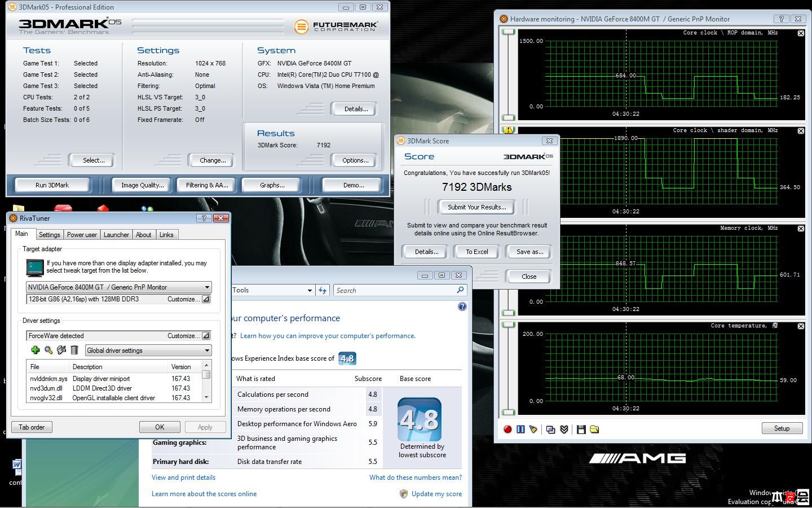Close the Core clock ROP domain graph
The width and height of the screenshot is (812, 508).
801,33
